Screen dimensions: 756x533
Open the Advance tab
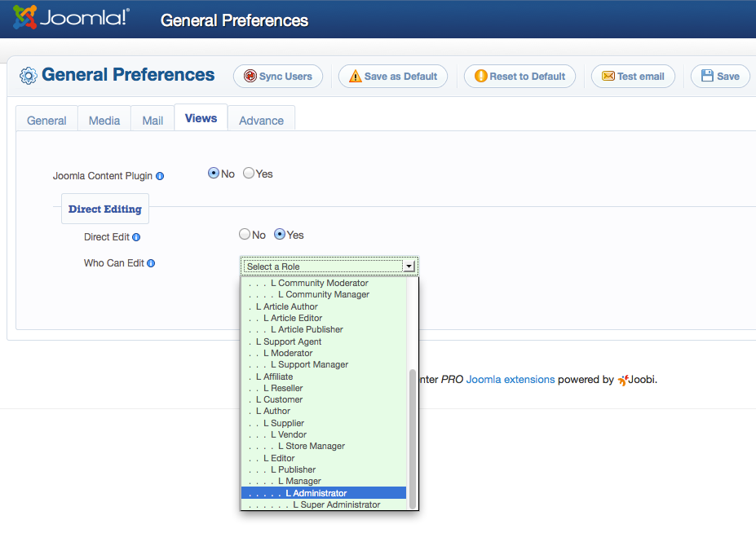click(x=261, y=121)
